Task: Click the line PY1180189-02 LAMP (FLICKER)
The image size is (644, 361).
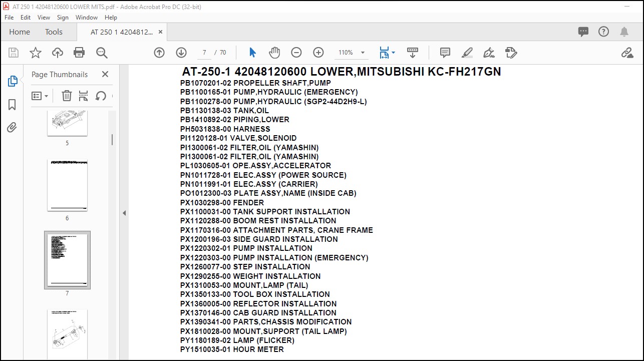Action: [237, 340]
